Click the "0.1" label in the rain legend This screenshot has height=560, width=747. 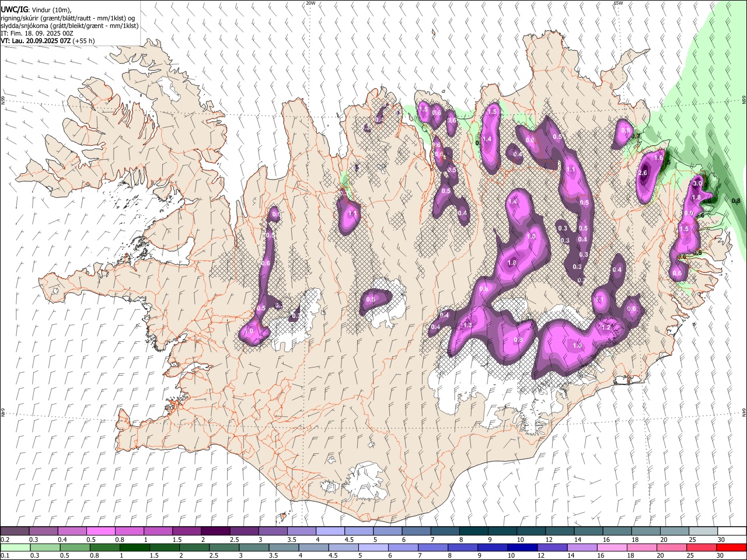point(5,556)
